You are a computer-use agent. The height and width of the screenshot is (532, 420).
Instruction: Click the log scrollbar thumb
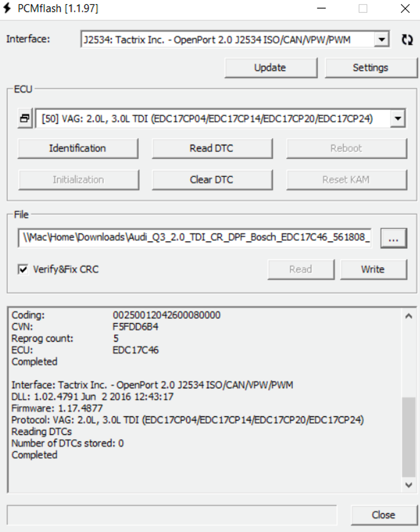pyautogui.click(x=409, y=437)
